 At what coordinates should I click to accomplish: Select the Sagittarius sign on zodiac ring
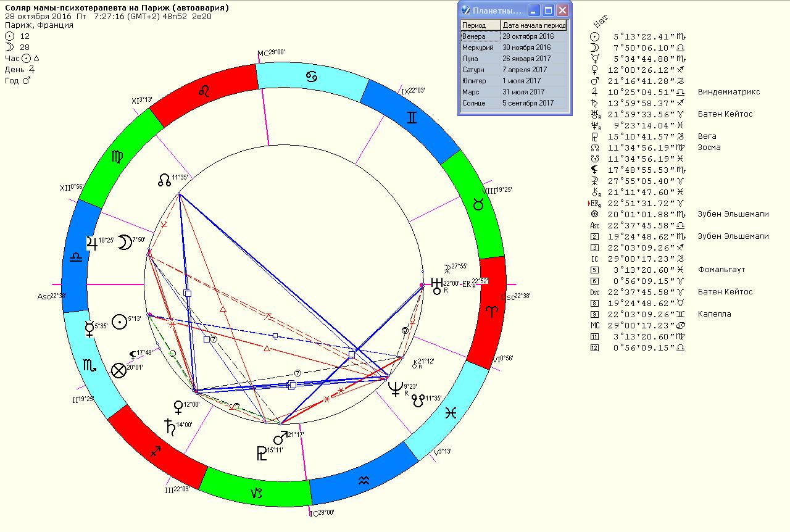pyautogui.click(x=156, y=452)
